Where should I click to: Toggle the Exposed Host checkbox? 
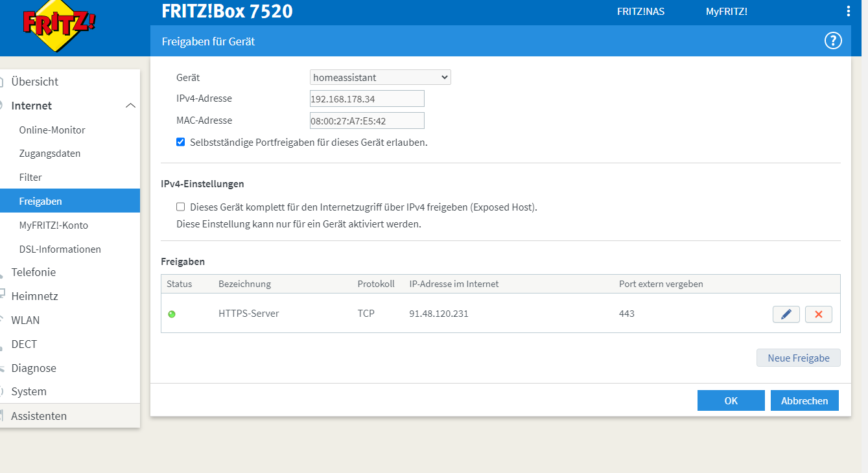pos(181,207)
